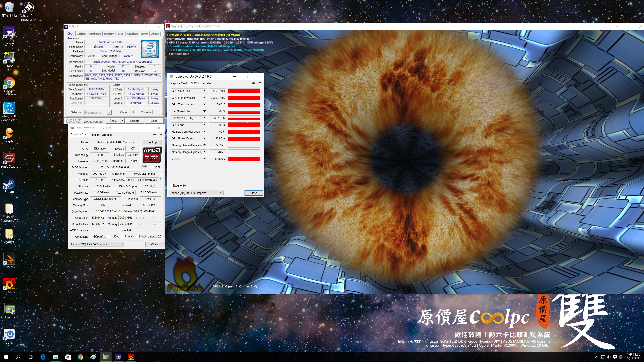Open the hamburger menu in GPU-Z Sensors window
The width and height of the screenshot is (644, 362).
click(260, 83)
